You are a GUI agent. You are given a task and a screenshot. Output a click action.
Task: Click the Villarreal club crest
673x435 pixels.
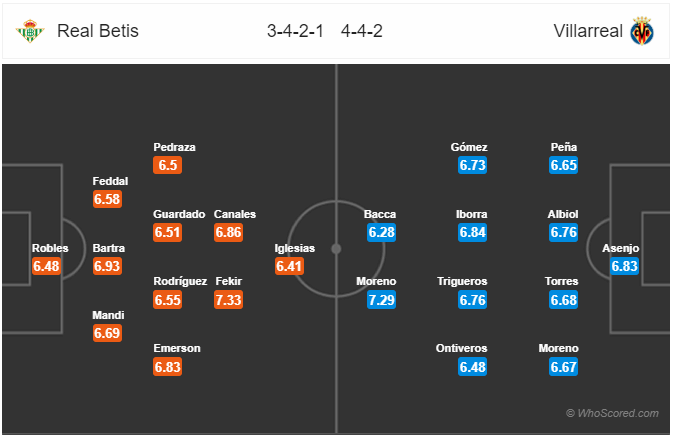click(642, 31)
